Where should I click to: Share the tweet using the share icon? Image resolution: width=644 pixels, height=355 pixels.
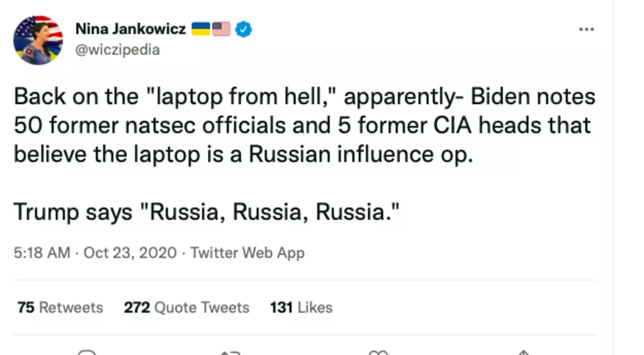pyautogui.click(x=524, y=353)
